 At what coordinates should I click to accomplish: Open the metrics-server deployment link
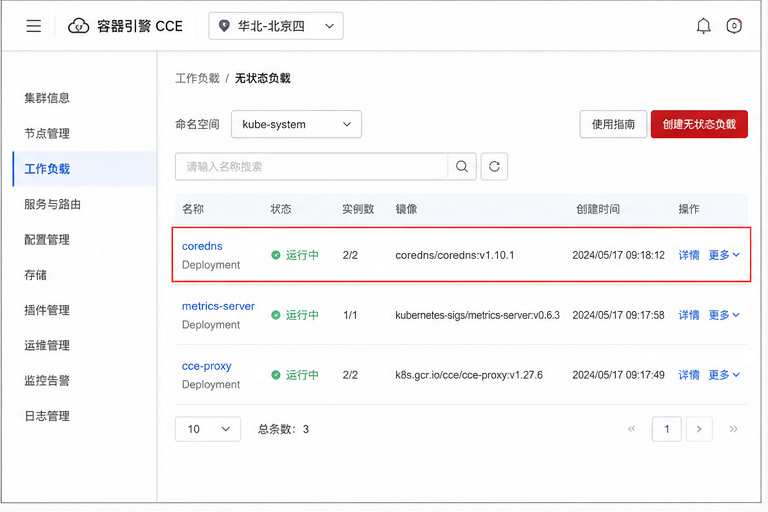coord(218,306)
